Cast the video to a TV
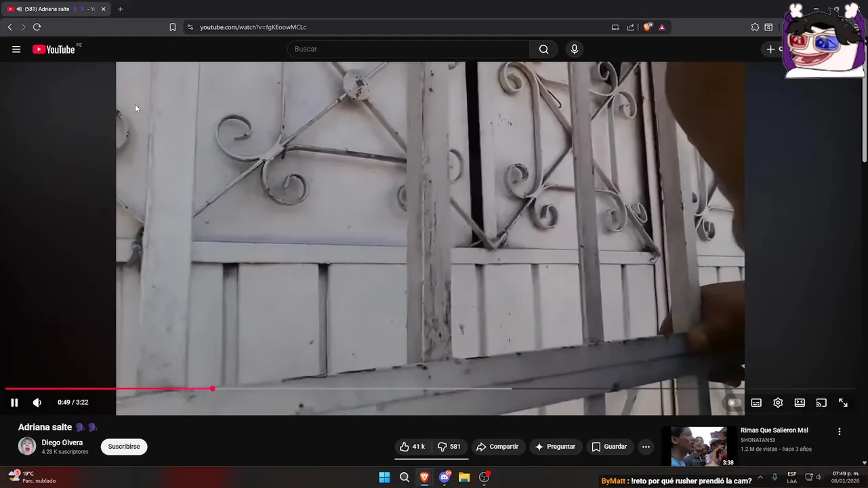 tap(821, 403)
